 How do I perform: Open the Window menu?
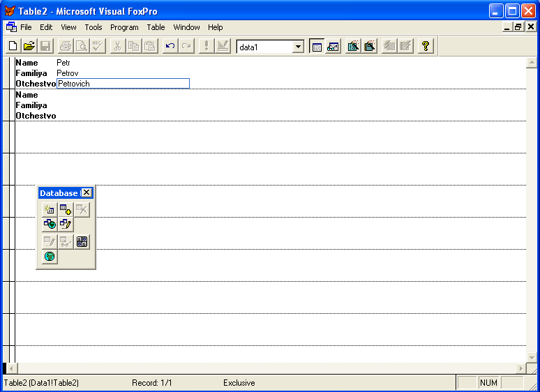186,27
